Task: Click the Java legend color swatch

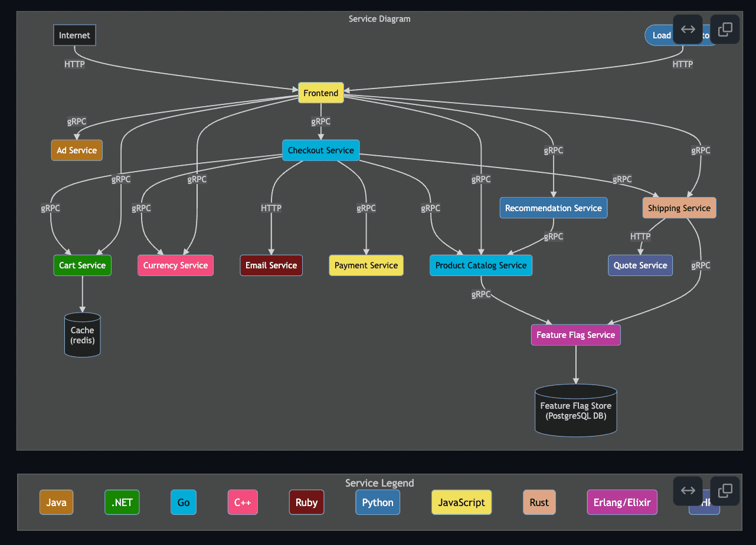Action: tap(56, 503)
